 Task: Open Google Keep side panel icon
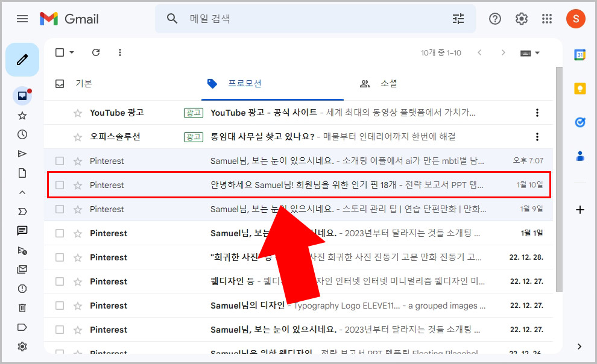tap(580, 89)
